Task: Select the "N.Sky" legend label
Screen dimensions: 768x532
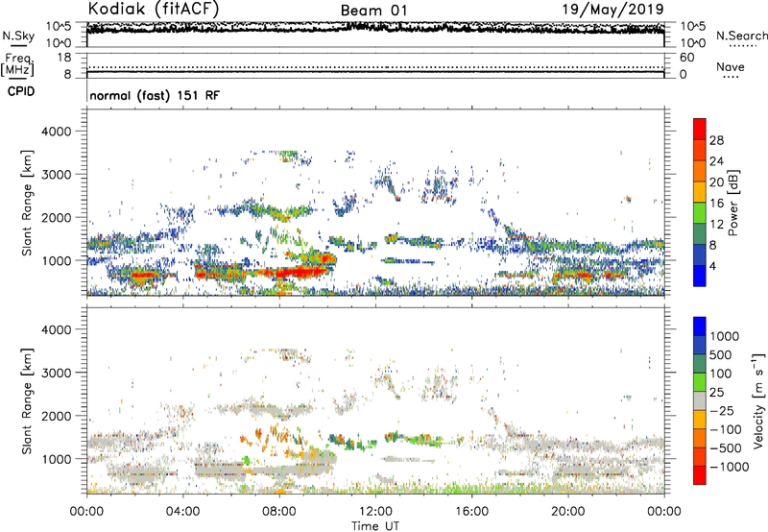Action: (18, 36)
